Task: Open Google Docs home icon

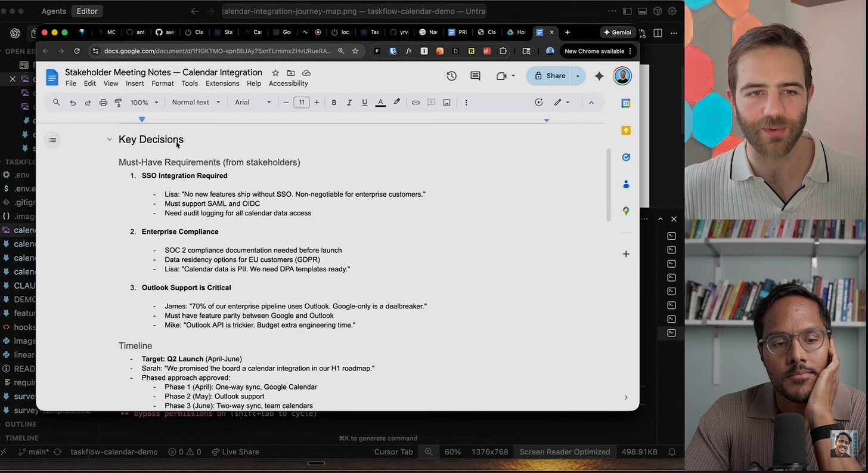Action: 52,78
